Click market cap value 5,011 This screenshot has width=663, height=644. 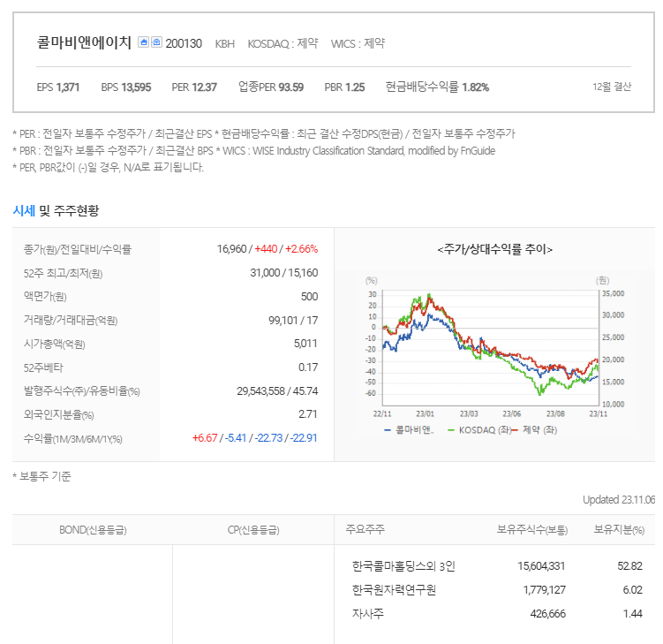[x=305, y=344]
